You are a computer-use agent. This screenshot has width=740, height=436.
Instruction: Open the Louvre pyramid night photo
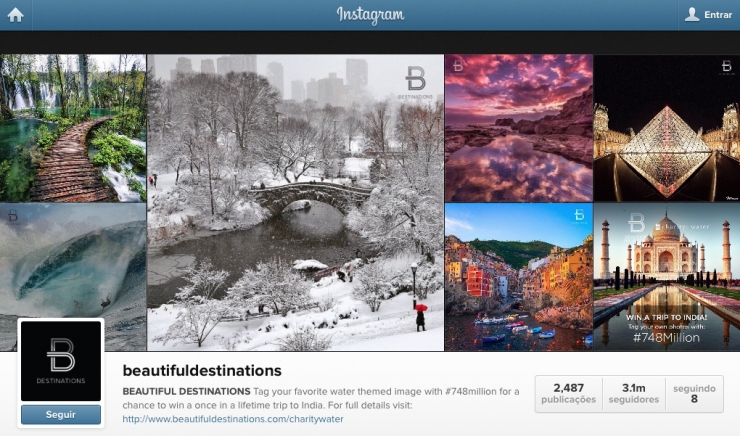(x=666, y=128)
